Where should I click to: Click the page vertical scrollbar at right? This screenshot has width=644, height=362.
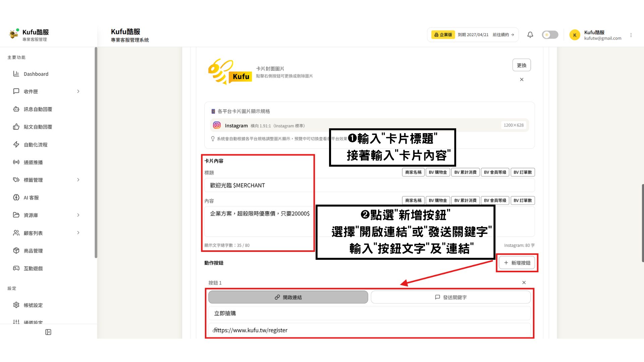[643, 223]
